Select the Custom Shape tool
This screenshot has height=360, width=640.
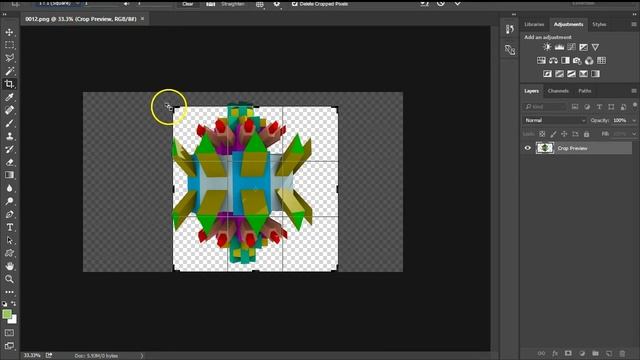pos(9,253)
